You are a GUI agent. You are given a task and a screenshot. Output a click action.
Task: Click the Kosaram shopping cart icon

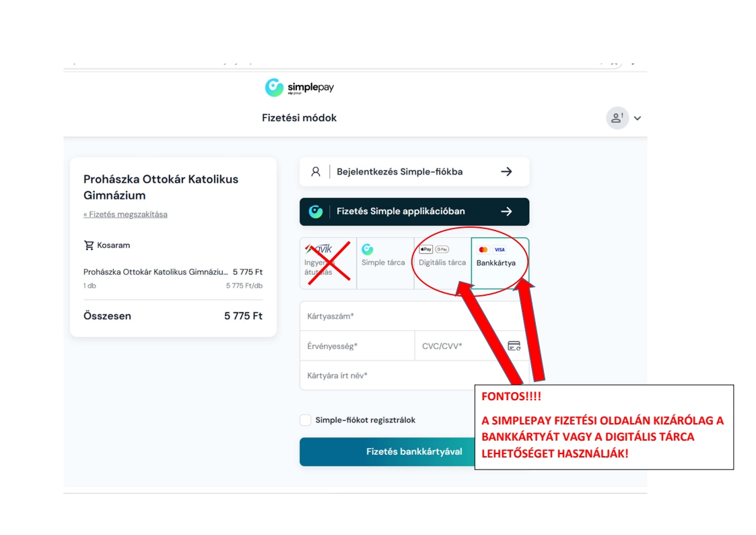click(x=89, y=245)
